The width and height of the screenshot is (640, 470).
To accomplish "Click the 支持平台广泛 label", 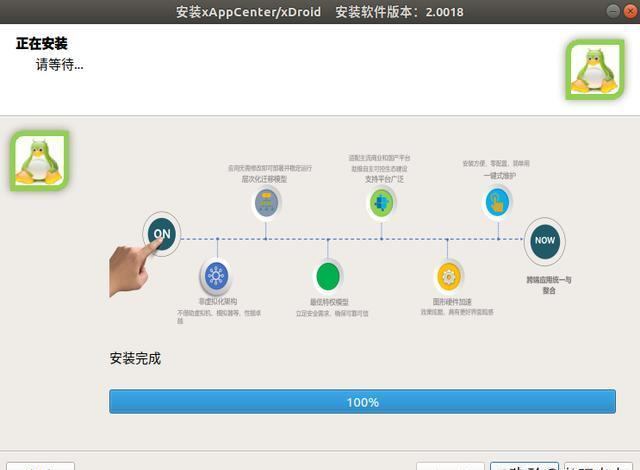I will [x=384, y=179].
